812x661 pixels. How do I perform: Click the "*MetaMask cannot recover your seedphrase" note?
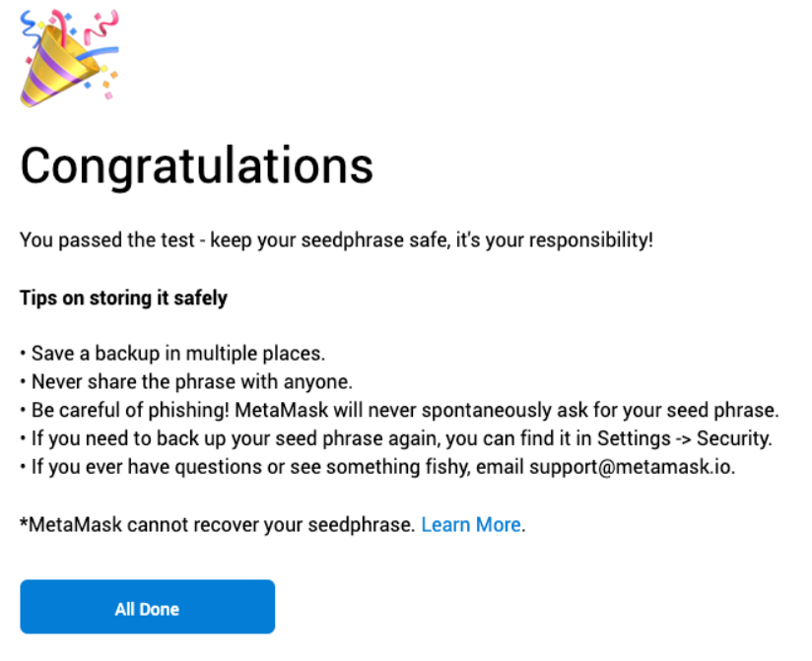217,525
